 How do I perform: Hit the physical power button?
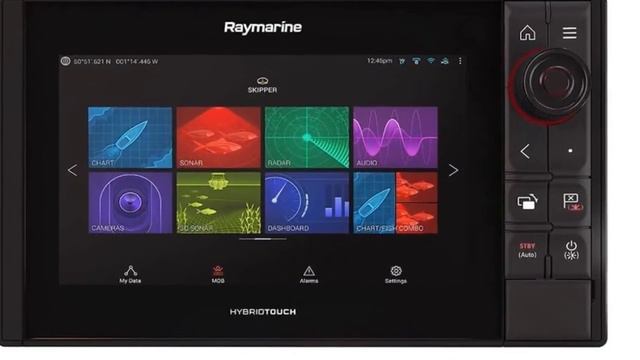pyautogui.click(x=571, y=250)
